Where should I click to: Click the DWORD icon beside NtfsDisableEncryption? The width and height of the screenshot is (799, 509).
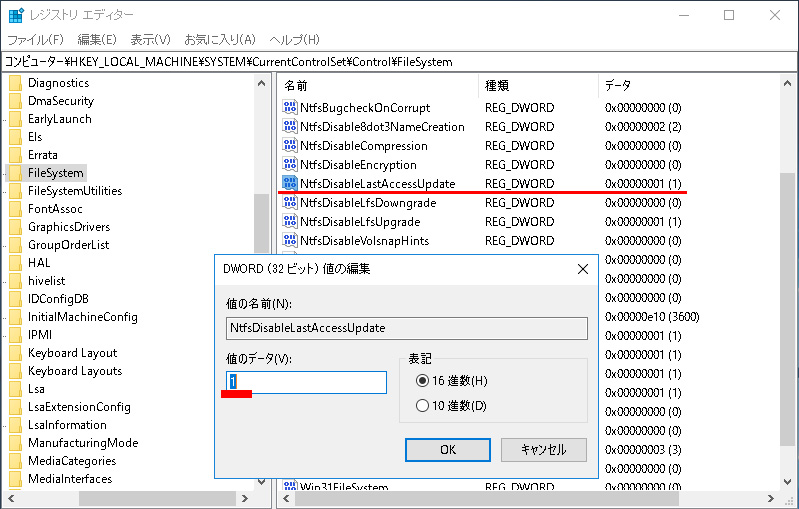[x=289, y=165]
